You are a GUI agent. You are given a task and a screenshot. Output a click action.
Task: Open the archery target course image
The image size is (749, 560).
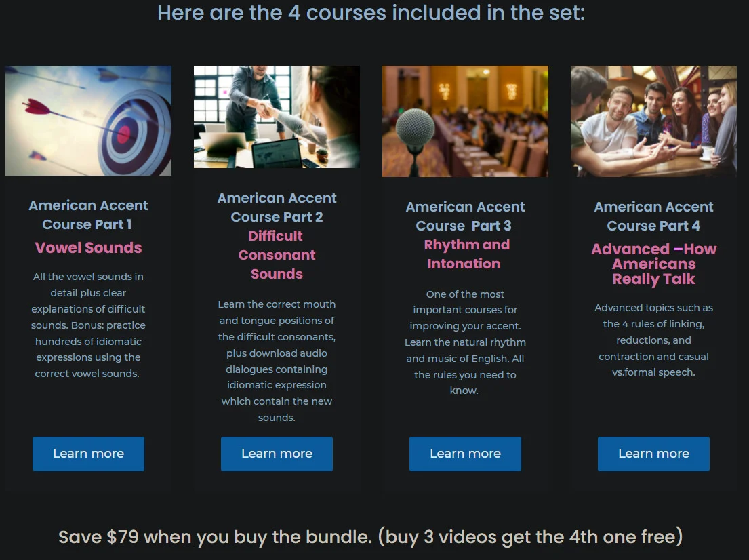tap(88, 121)
